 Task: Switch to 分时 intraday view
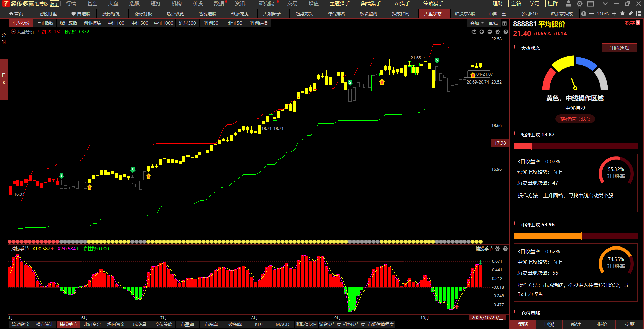[4, 39]
